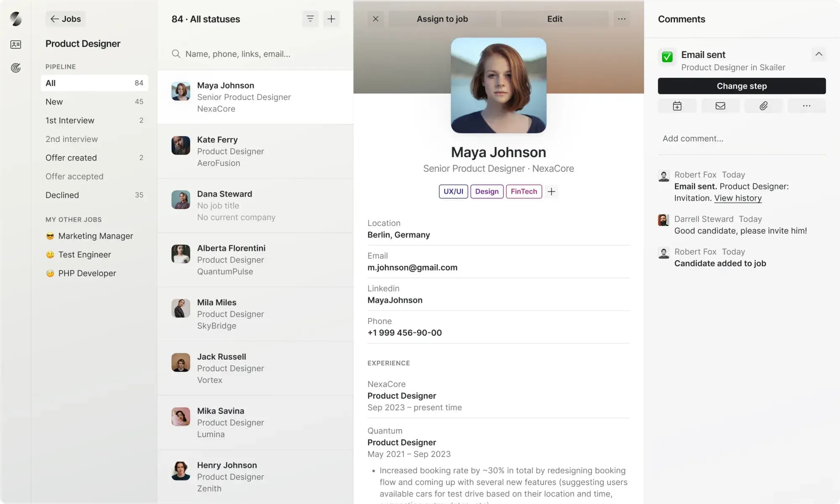Click the add candidate plus icon
This screenshot has height=504, width=840.
[331, 18]
